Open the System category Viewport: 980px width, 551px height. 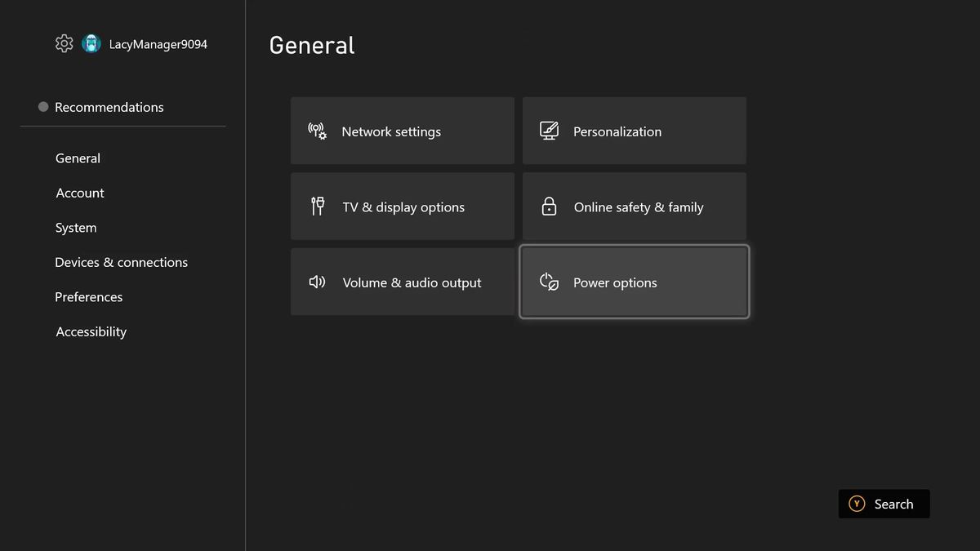(76, 228)
